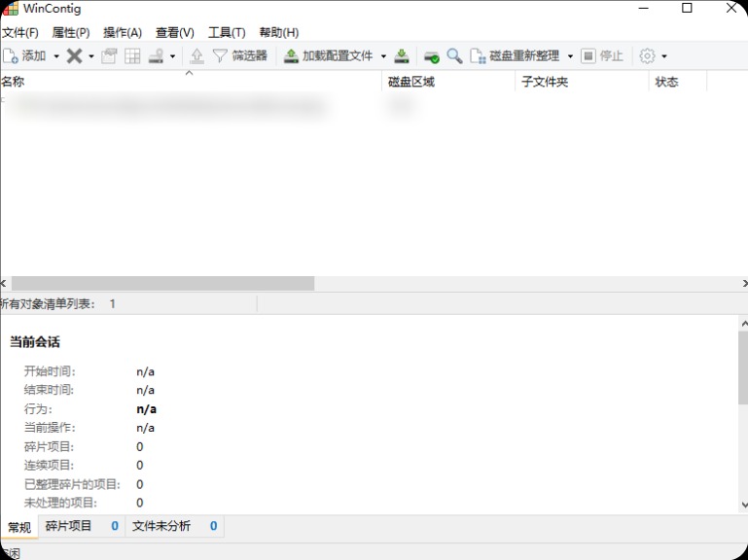
Task: Switch to the 文件未分析 tab
Action: 174,526
